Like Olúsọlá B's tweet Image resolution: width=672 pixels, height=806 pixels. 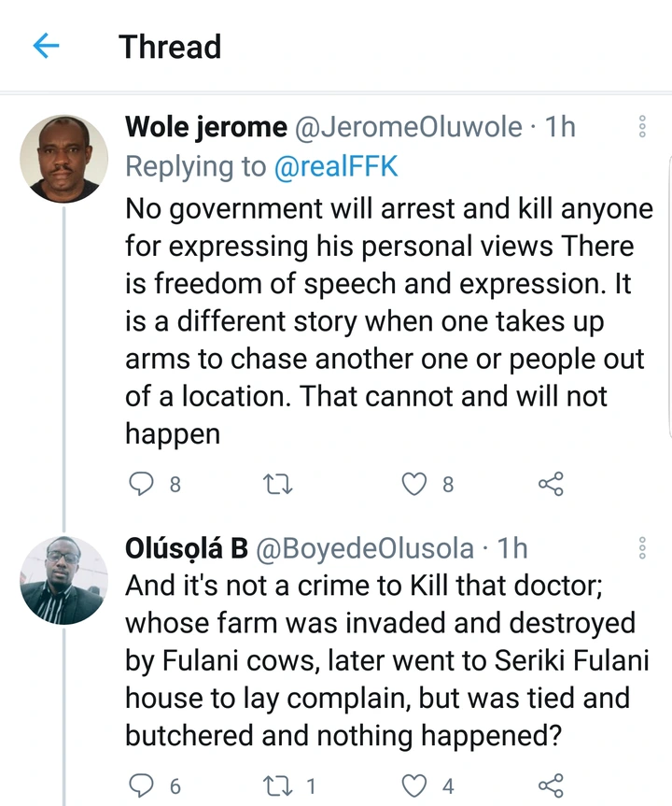[x=415, y=786]
